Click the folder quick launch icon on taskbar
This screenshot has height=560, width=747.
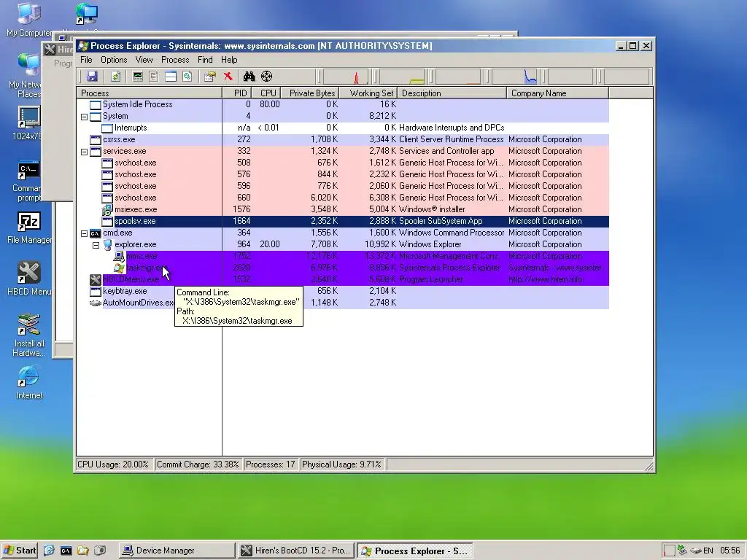83,551
